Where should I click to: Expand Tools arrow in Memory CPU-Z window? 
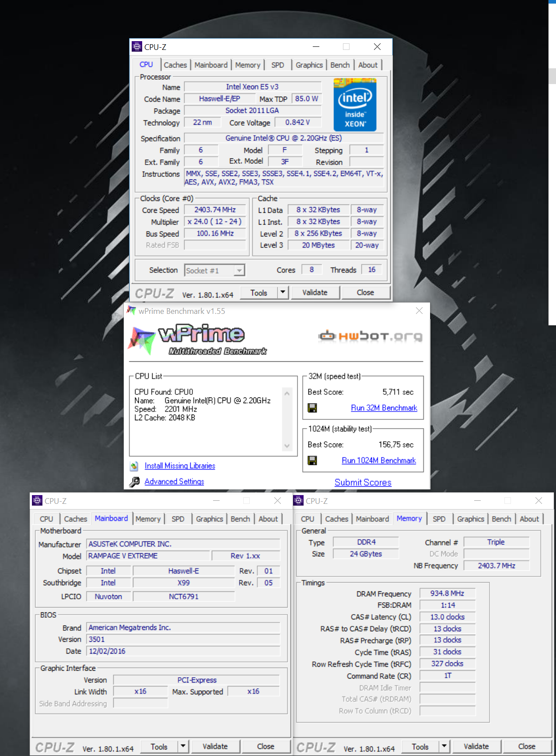pyautogui.click(x=444, y=746)
